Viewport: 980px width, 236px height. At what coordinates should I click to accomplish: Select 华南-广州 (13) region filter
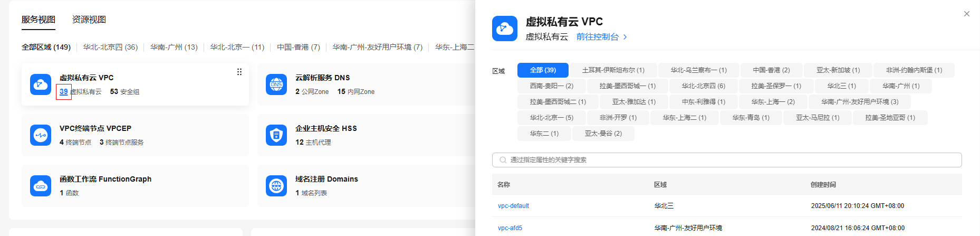[x=174, y=47]
